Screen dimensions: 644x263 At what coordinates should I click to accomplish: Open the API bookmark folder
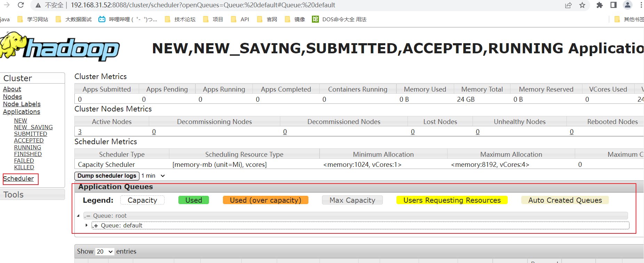click(x=240, y=19)
